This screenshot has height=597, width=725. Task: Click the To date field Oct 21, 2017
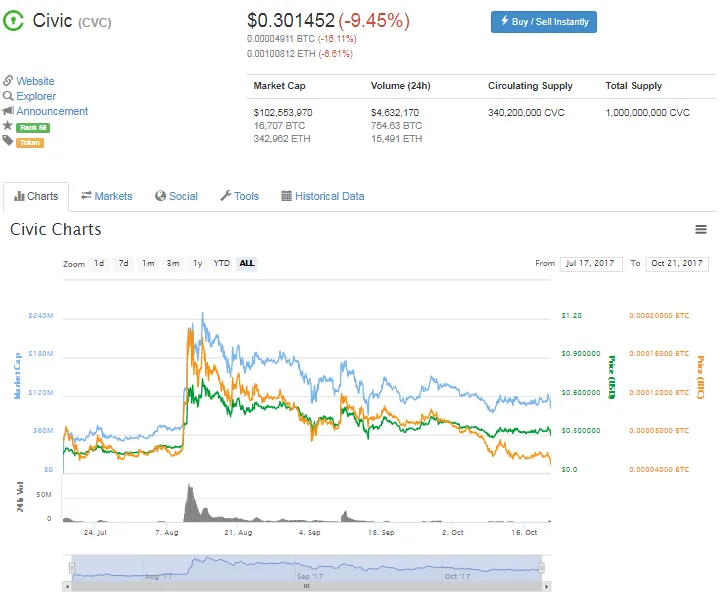[677, 264]
